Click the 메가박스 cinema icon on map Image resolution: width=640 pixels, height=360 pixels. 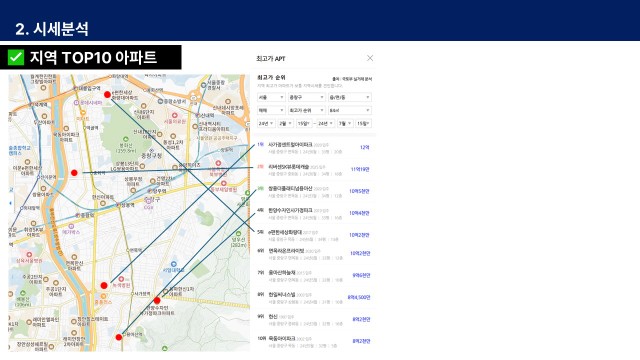(71, 226)
